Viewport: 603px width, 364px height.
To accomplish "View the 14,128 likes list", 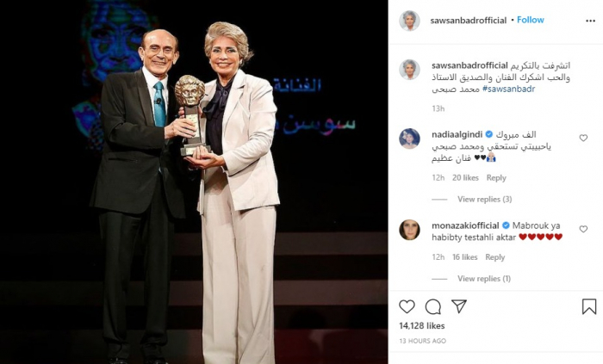I will coord(422,326).
